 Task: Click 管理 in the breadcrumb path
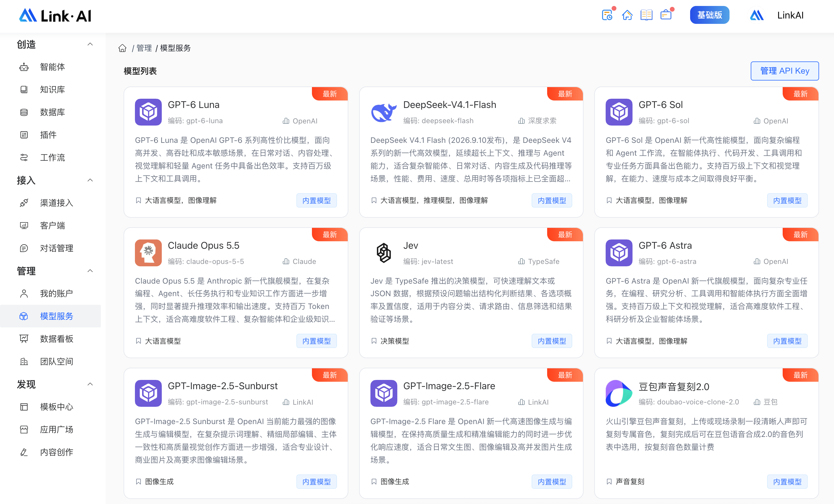(144, 48)
